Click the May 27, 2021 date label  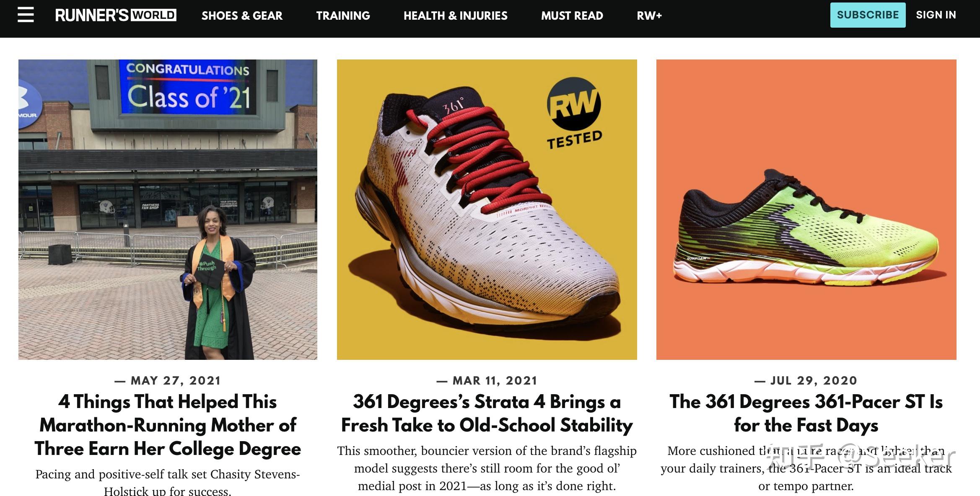coord(168,380)
